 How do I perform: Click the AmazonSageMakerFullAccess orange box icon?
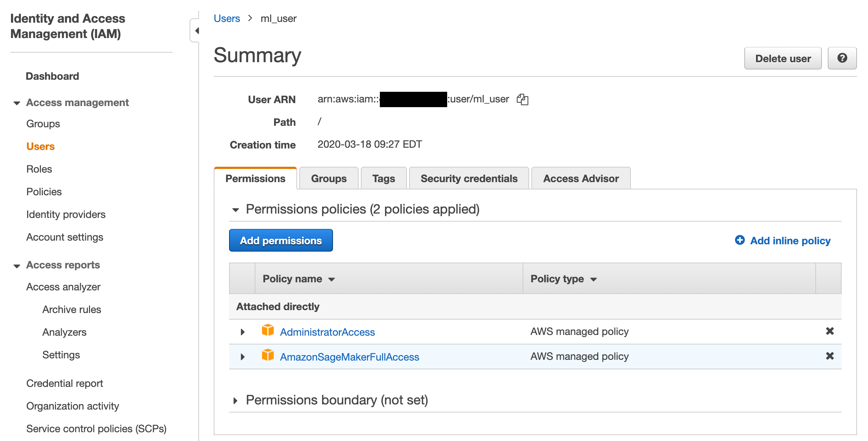[x=267, y=355]
